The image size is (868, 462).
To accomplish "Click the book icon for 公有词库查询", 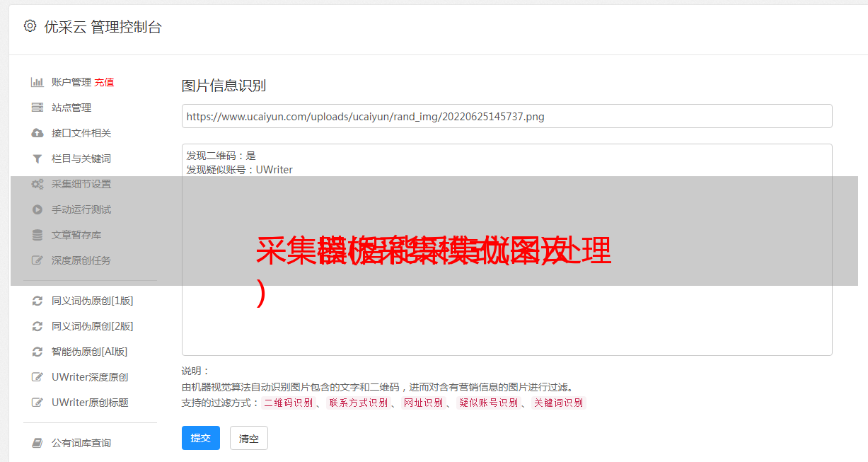I will pos(37,443).
